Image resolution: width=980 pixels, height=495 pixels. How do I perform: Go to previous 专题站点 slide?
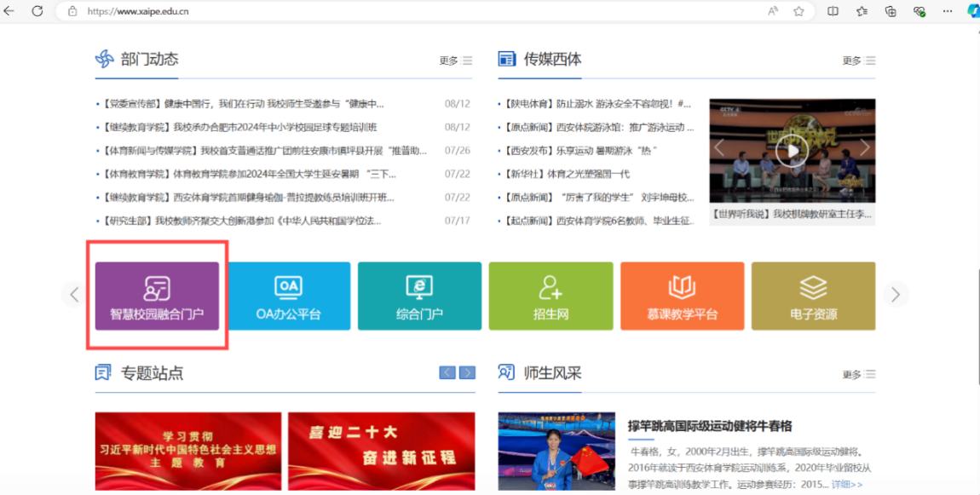(x=447, y=372)
